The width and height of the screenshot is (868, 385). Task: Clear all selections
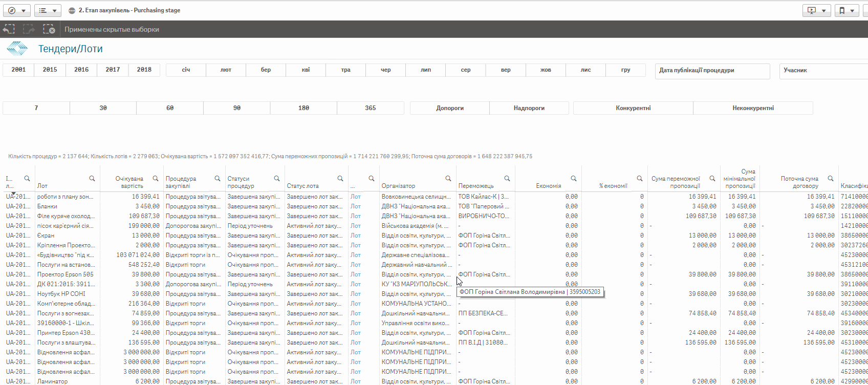(x=49, y=29)
